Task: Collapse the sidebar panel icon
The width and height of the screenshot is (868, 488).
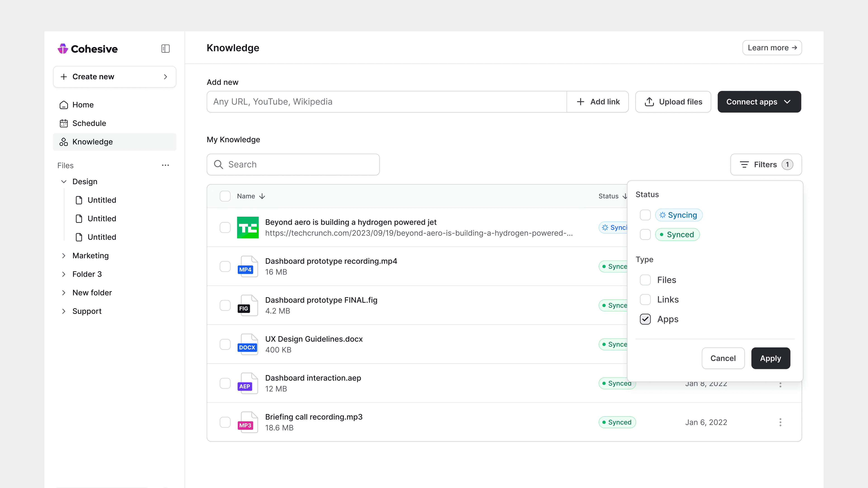Action: 165,49
